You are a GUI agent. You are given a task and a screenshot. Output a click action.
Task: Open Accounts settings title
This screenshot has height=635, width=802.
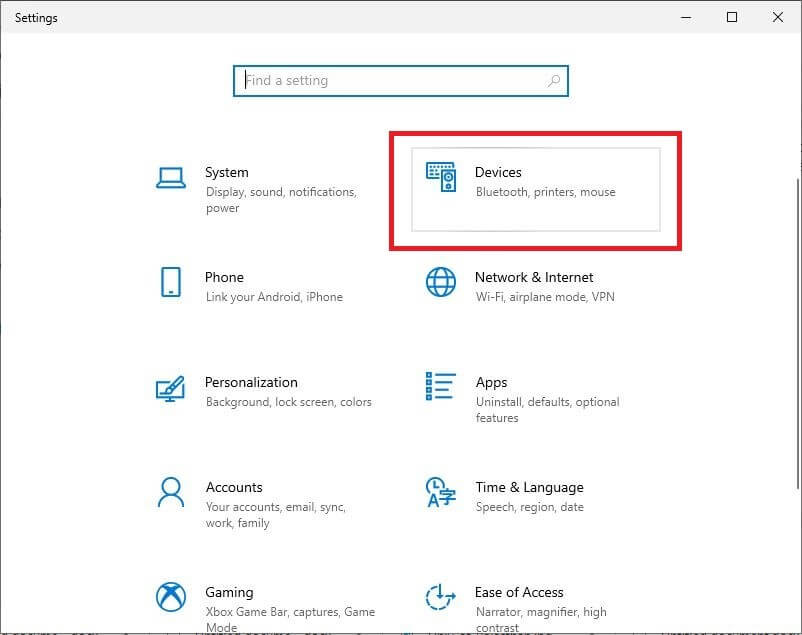tap(234, 487)
